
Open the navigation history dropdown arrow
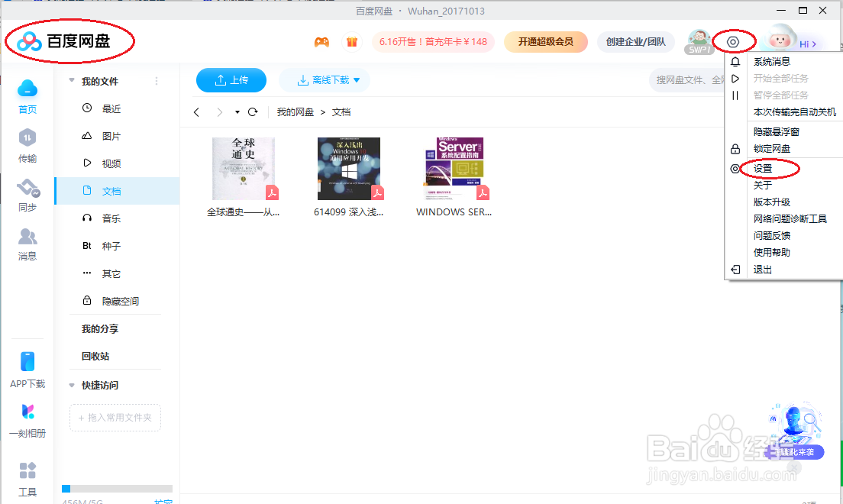(x=237, y=112)
